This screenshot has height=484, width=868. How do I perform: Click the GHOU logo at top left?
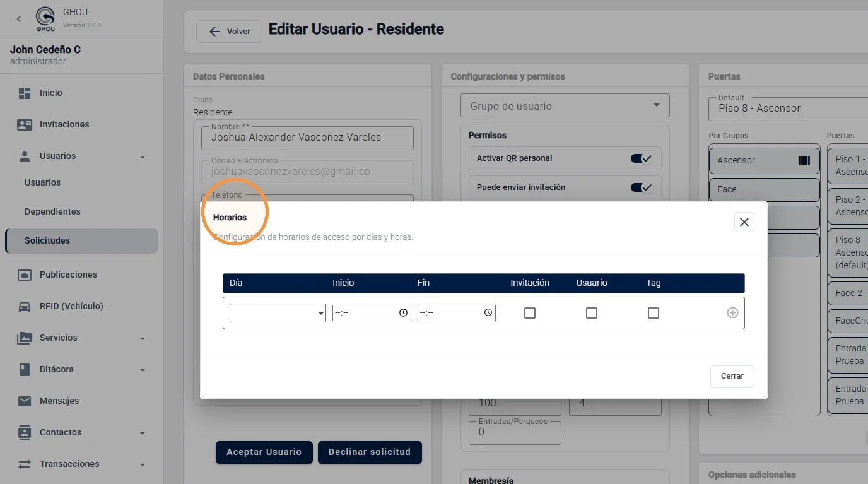coord(45,19)
